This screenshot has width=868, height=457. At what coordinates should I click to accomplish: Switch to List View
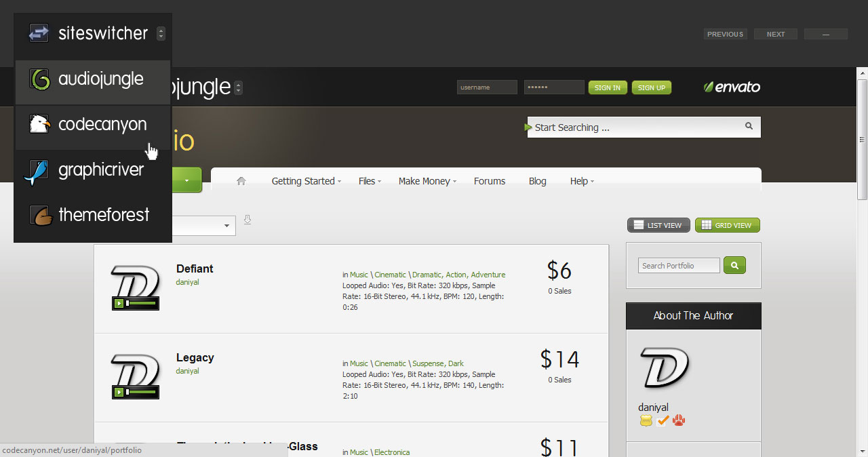click(658, 225)
